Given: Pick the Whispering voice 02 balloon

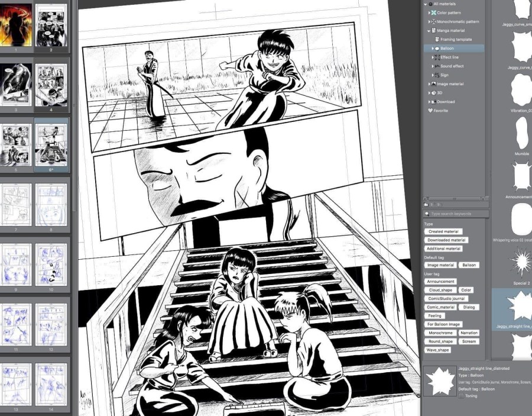Looking at the screenshot, I should [521, 219].
